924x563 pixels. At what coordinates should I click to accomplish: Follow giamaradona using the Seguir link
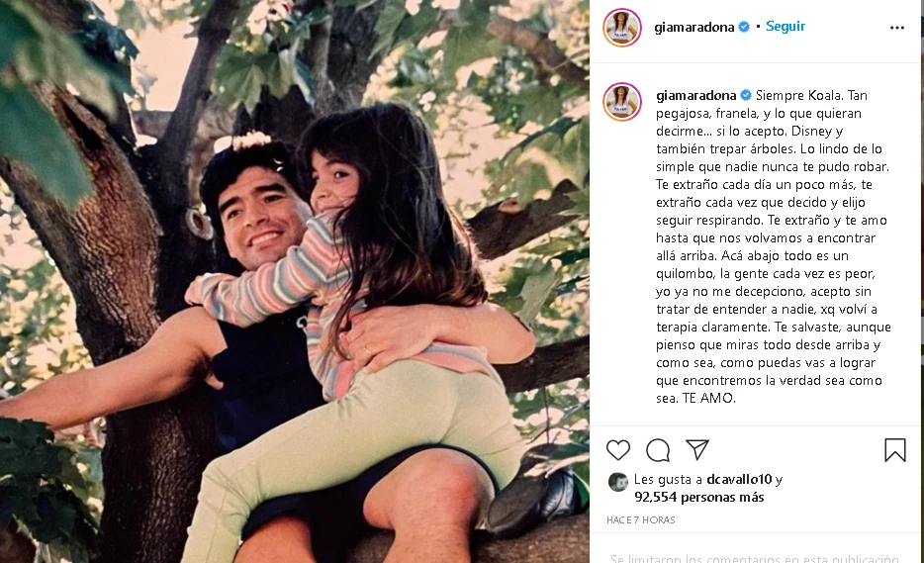click(x=785, y=27)
